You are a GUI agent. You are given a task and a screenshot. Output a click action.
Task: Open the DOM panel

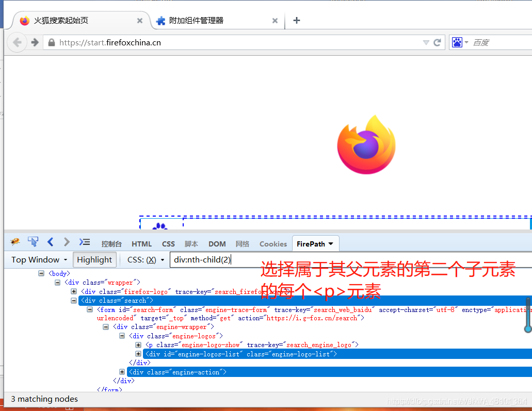pyautogui.click(x=217, y=244)
